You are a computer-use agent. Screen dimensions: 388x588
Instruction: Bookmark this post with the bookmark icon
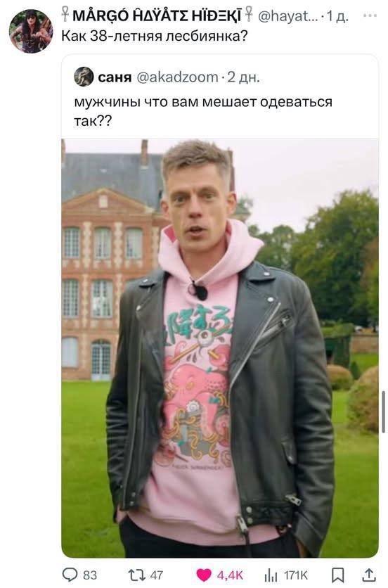(337, 575)
